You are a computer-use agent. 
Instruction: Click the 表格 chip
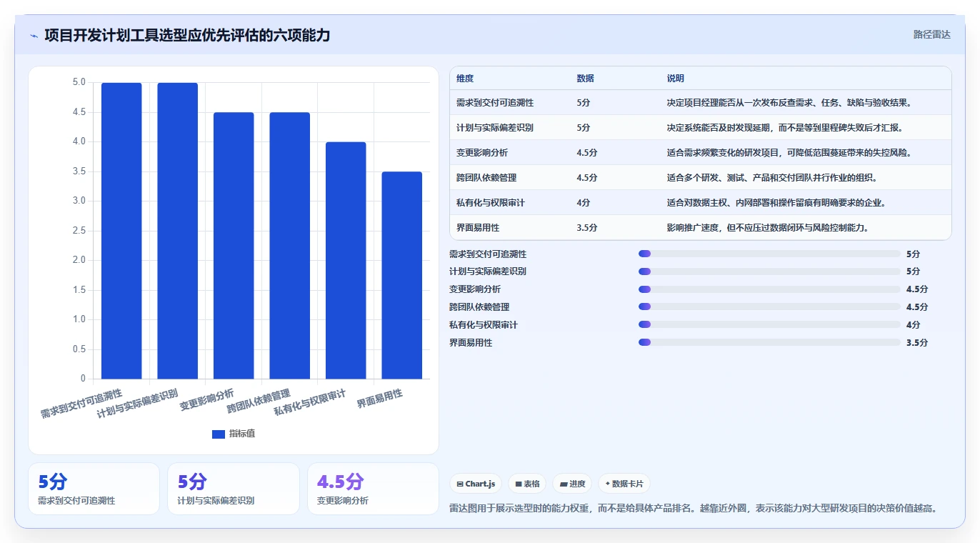[527, 484]
